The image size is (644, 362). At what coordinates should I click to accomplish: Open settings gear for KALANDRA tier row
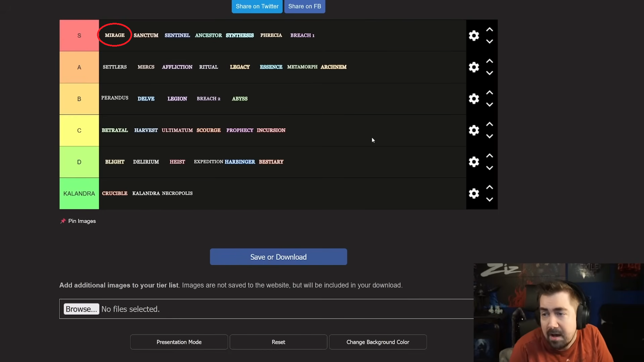(474, 193)
